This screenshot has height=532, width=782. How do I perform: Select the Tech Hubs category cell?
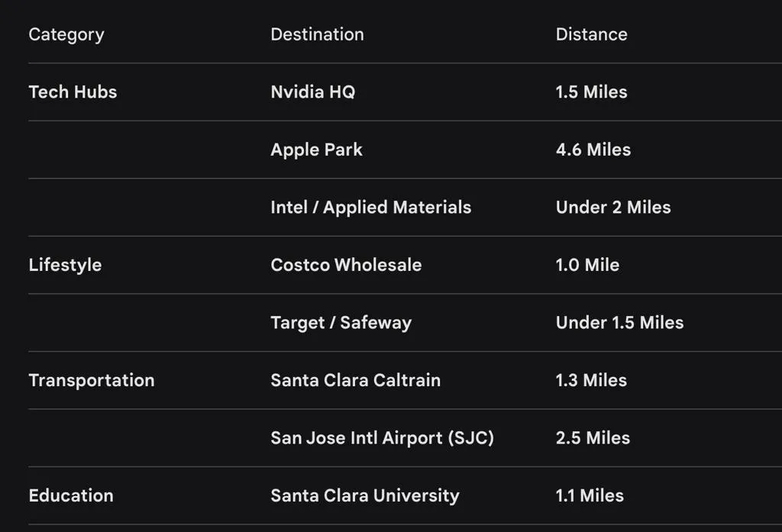coord(73,92)
